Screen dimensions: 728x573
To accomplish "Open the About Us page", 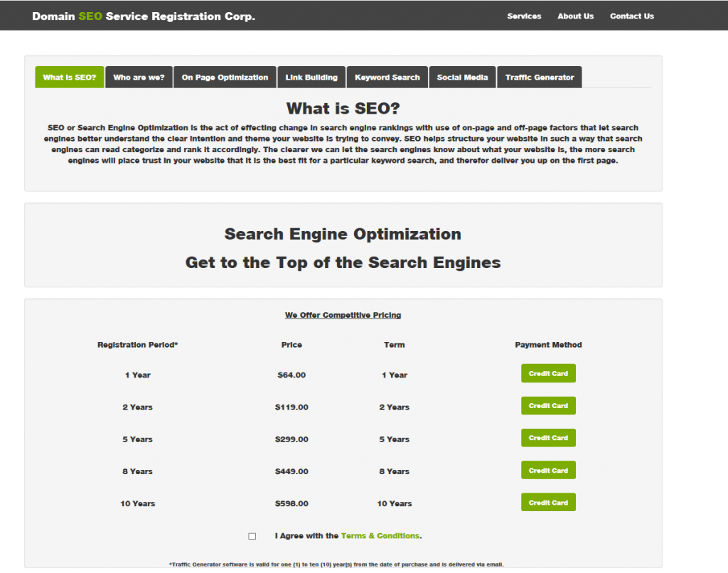I will click(x=575, y=16).
